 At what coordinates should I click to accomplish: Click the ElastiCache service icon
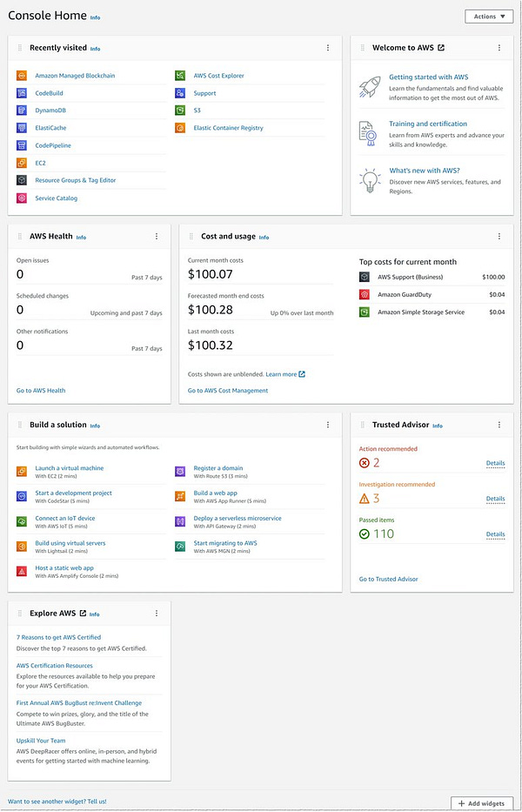pos(21,128)
